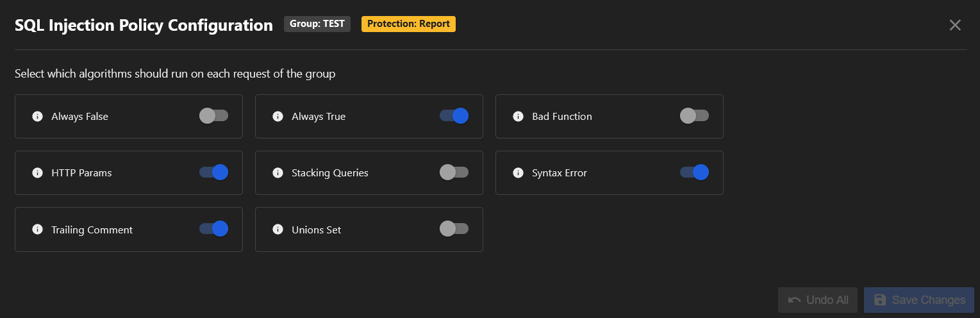The height and width of the screenshot is (318, 980).
Task: Disable the Always True toggle
Action: point(454,116)
